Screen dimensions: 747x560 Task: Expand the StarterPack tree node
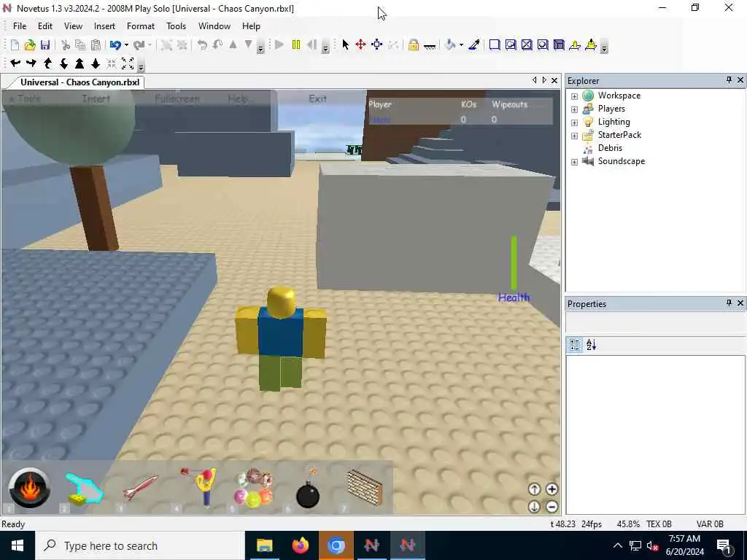(x=575, y=136)
